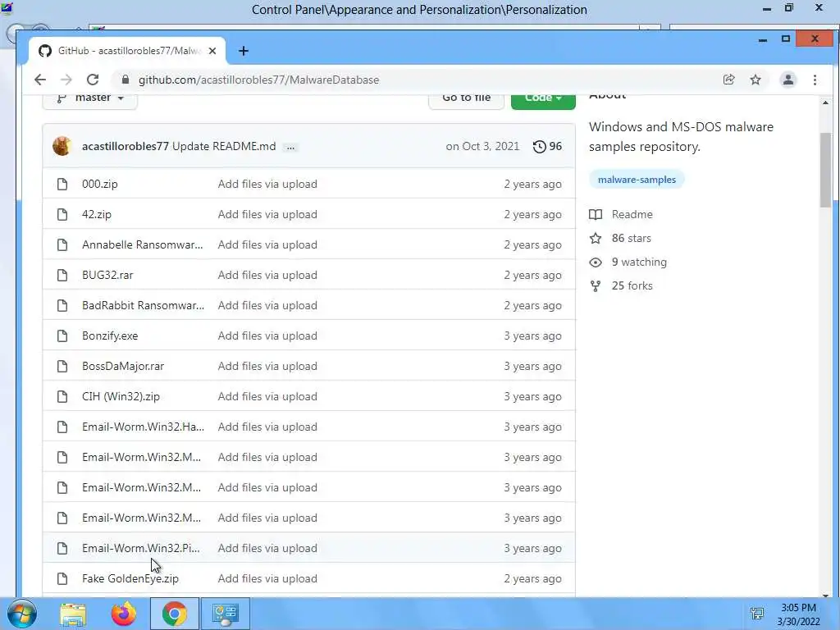Switch to Control Panel taskbar item
Screen dimensions: 840x630
225,614
